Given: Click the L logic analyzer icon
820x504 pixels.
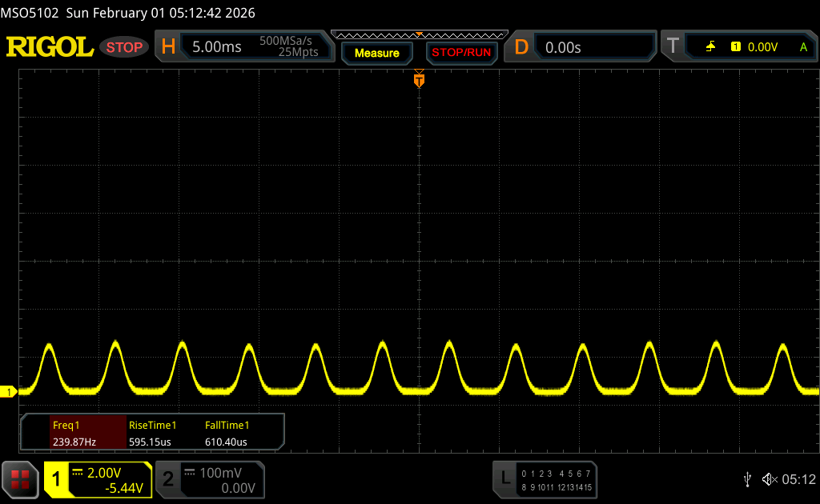Looking at the screenshot, I should [505, 478].
